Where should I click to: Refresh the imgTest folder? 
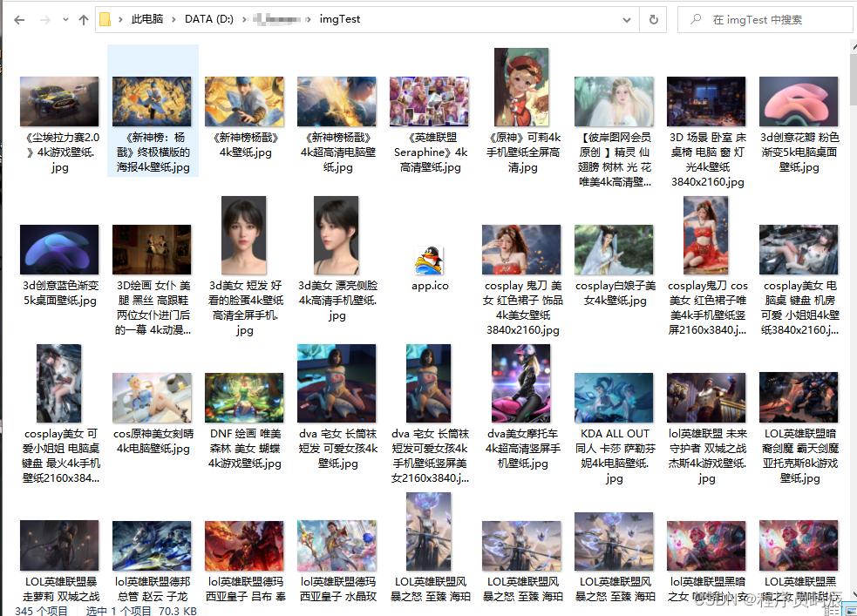[653, 20]
